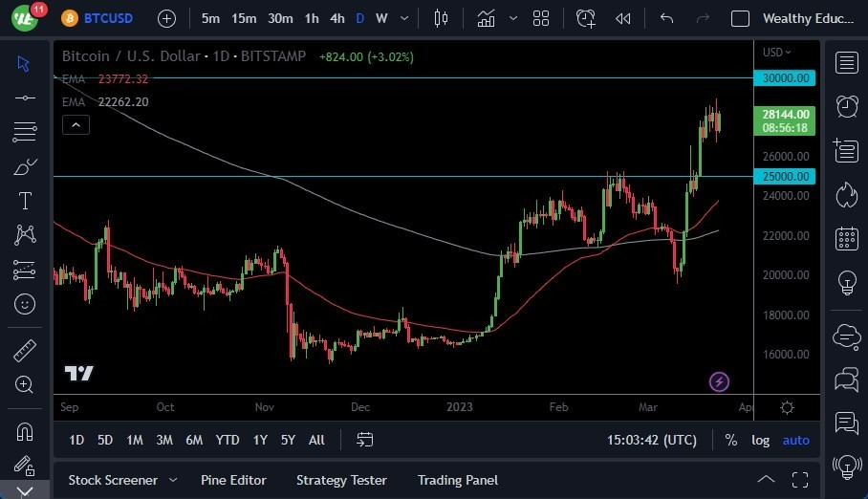Select the 30m timeframe
The width and height of the screenshot is (868, 499).
coord(280,18)
